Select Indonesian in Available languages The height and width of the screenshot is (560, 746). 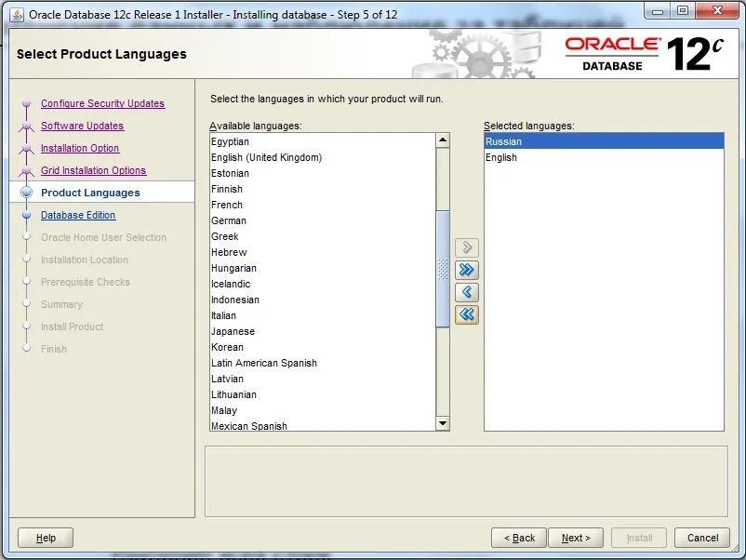point(323,300)
